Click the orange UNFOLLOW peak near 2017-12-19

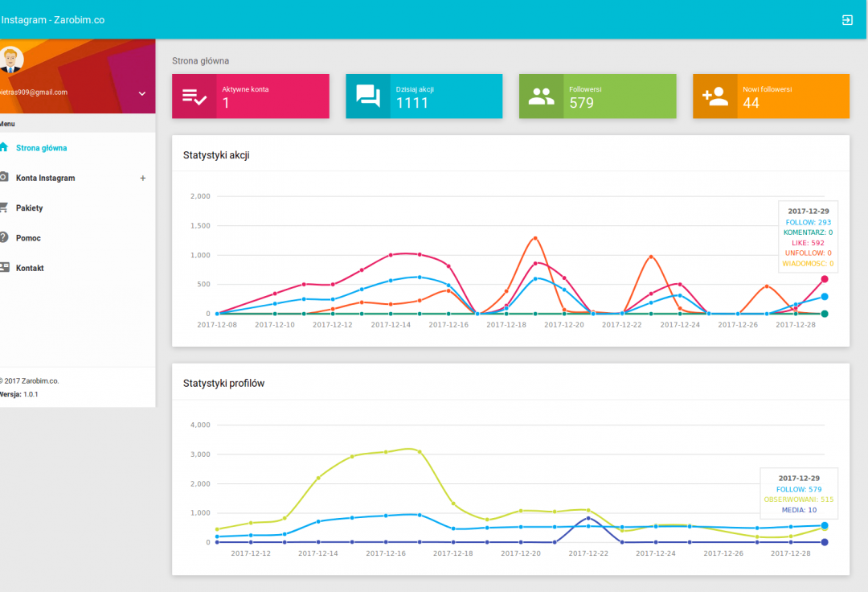(535, 238)
